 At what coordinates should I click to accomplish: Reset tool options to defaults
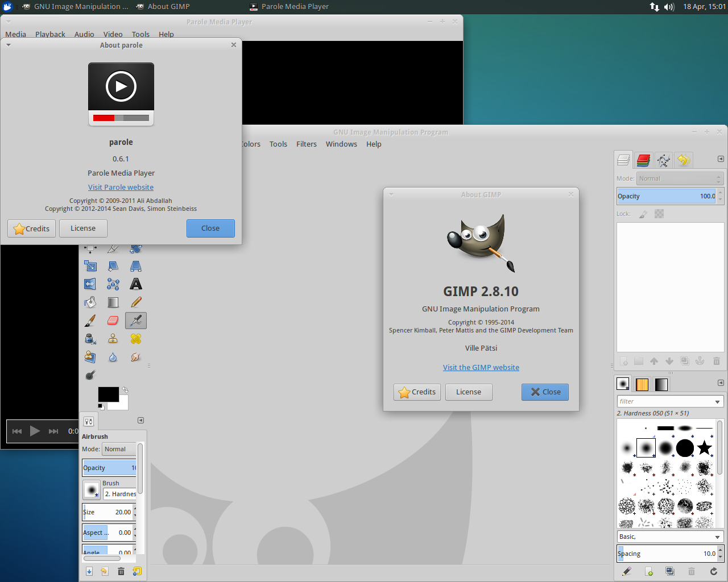point(137,571)
